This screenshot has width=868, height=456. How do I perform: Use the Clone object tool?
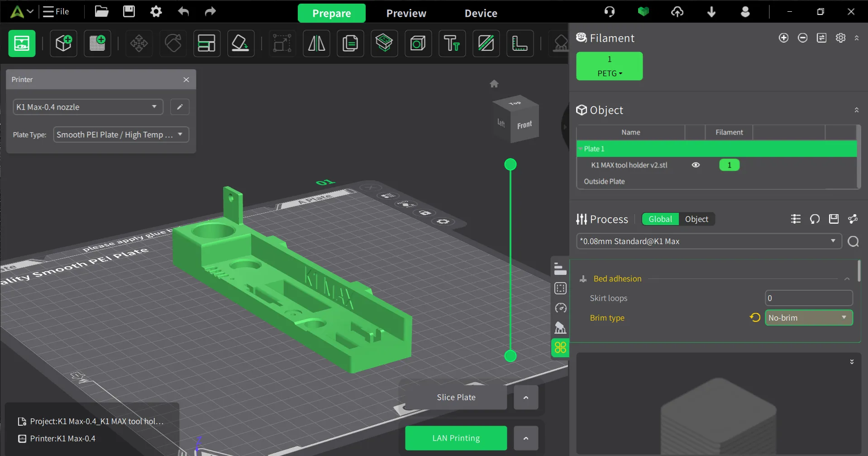[x=350, y=43]
